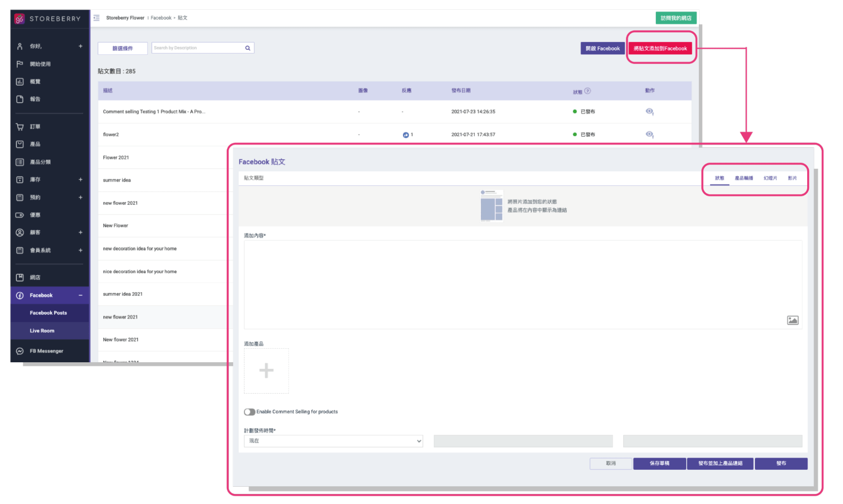Click the Facebook sidebar icon
Image resolution: width=843 pixels, height=504 pixels.
19,295
